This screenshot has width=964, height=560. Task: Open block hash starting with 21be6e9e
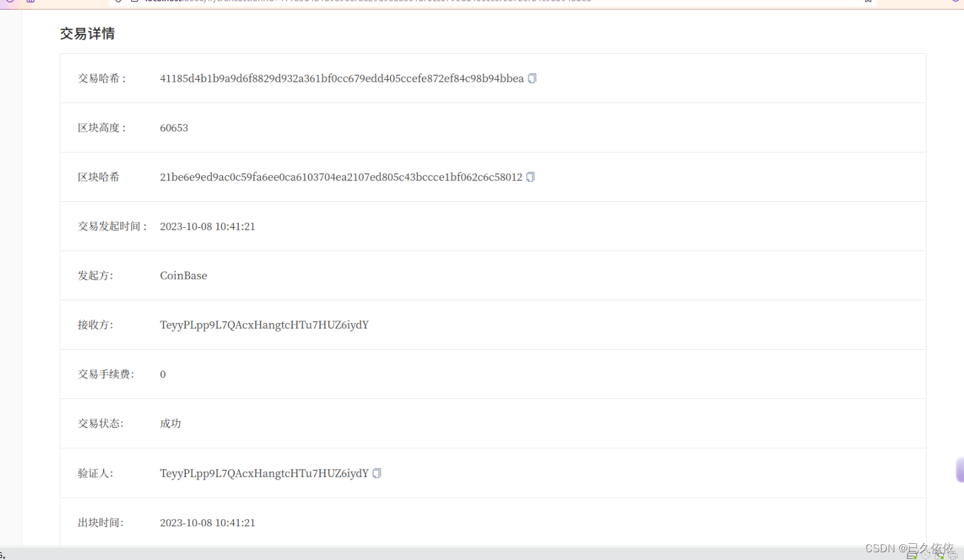341,177
